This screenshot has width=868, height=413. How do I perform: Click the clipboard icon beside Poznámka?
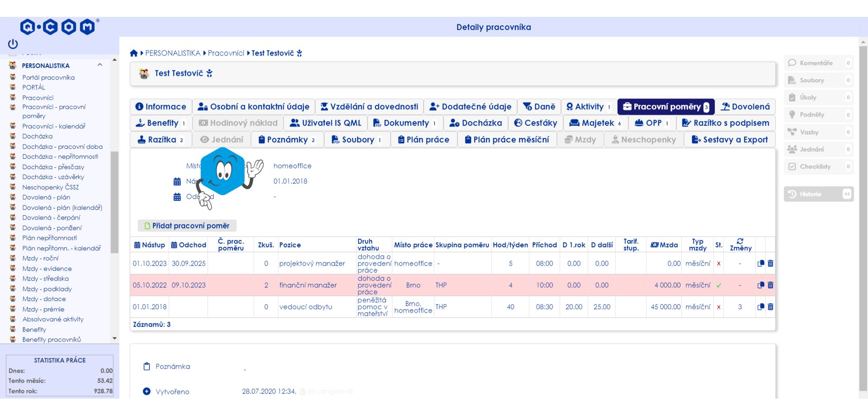click(146, 366)
